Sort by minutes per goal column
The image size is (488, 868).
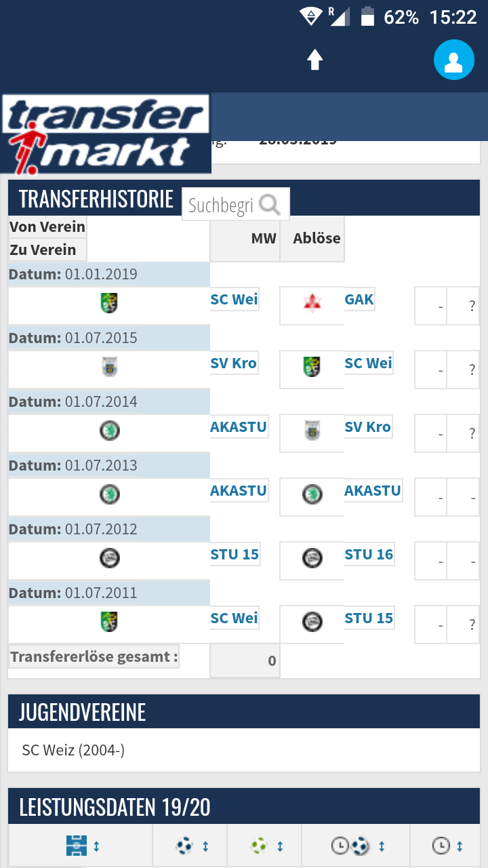click(356, 846)
